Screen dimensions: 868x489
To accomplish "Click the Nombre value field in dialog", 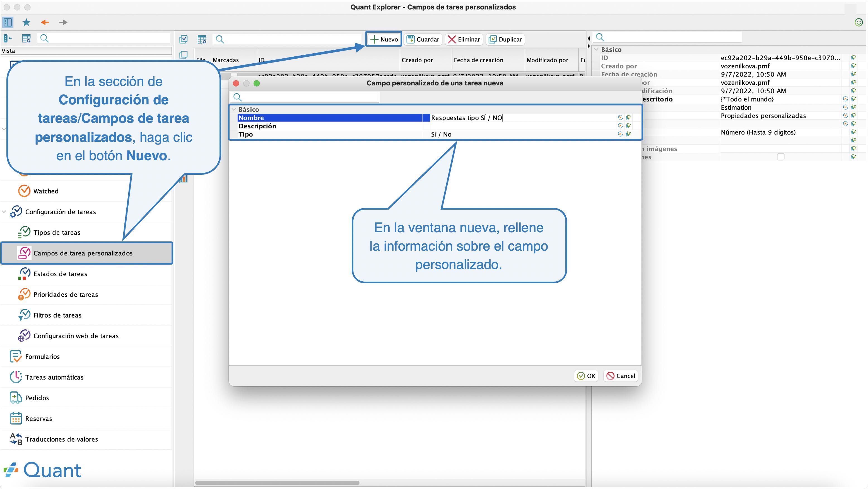I will click(x=523, y=117).
